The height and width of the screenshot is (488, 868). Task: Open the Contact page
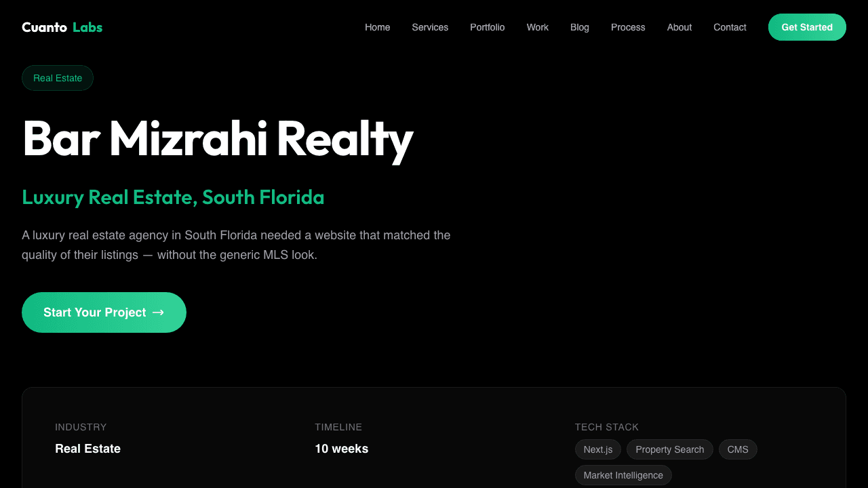pos(730,27)
